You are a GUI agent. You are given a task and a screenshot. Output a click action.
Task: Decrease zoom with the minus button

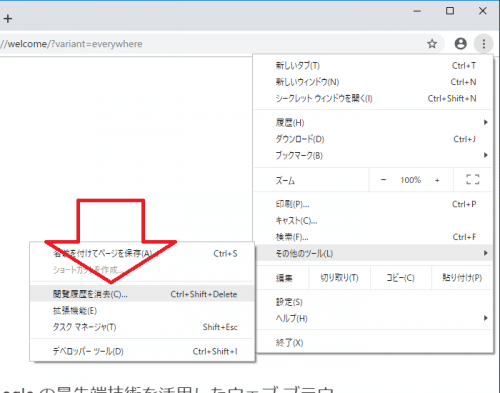tap(383, 180)
